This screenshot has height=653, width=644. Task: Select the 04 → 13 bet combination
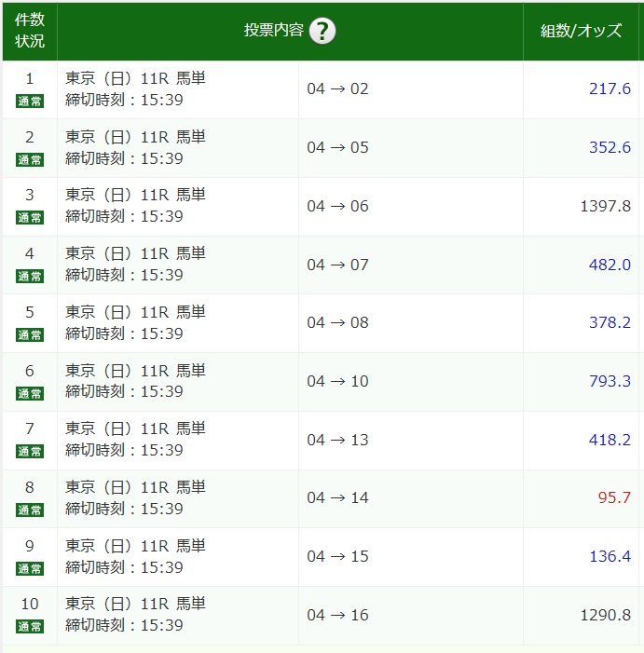click(x=338, y=440)
